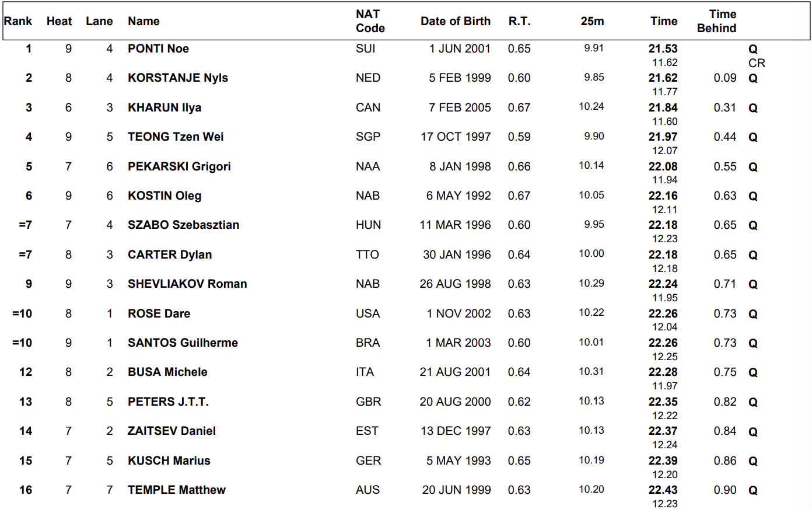Select SZABO Szebasztian's row name

click(x=183, y=225)
